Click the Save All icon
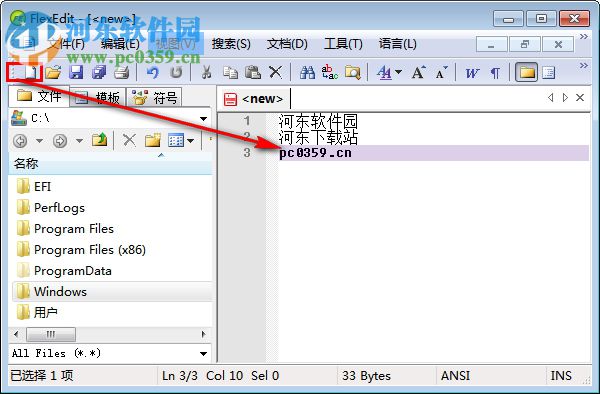The image size is (600, 394). pyautogui.click(x=99, y=72)
